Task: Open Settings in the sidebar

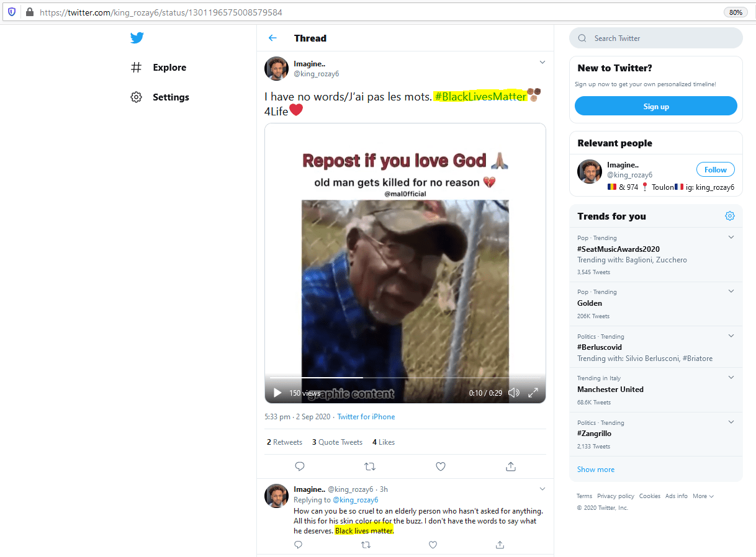Action: tap(170, 97)
